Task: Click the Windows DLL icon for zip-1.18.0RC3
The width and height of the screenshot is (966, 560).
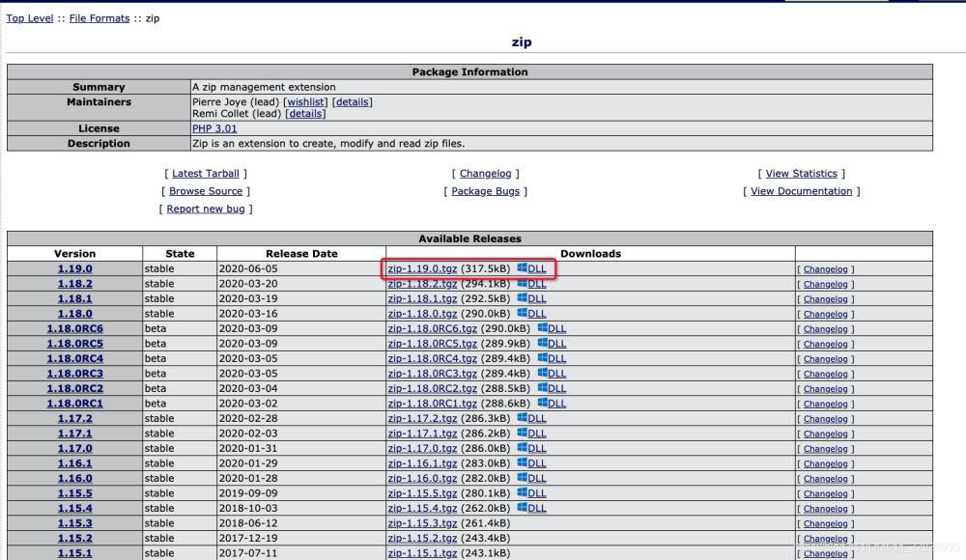Action: tap(543, 374)
